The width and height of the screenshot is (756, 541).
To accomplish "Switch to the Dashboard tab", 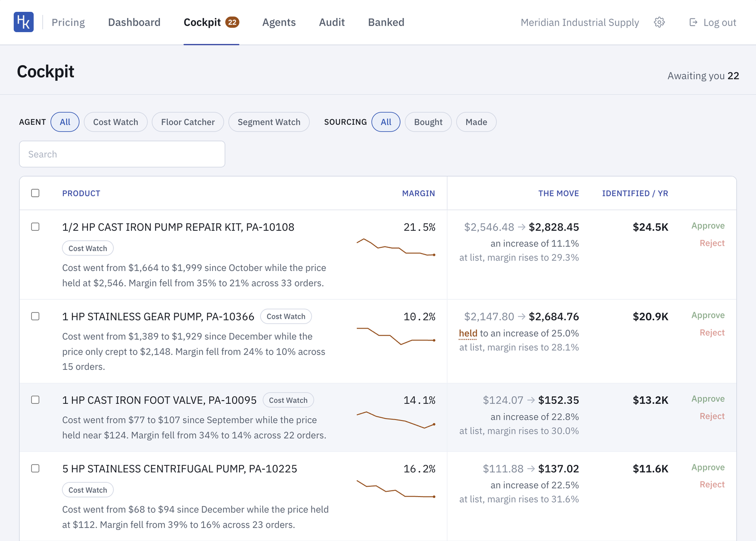I will [134, 22].
